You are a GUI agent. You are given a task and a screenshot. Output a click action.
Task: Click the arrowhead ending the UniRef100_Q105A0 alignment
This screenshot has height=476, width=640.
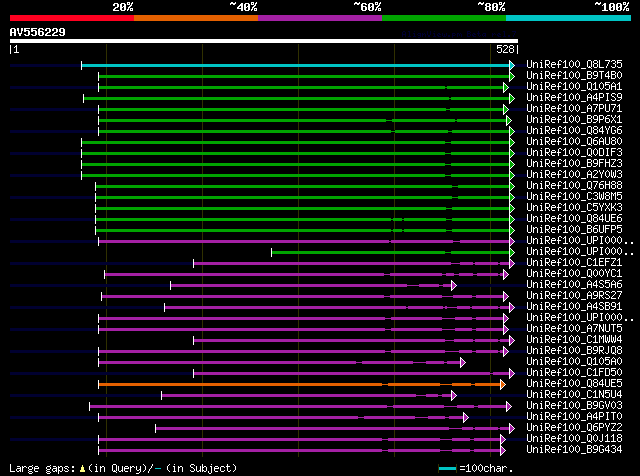(462, 363)
